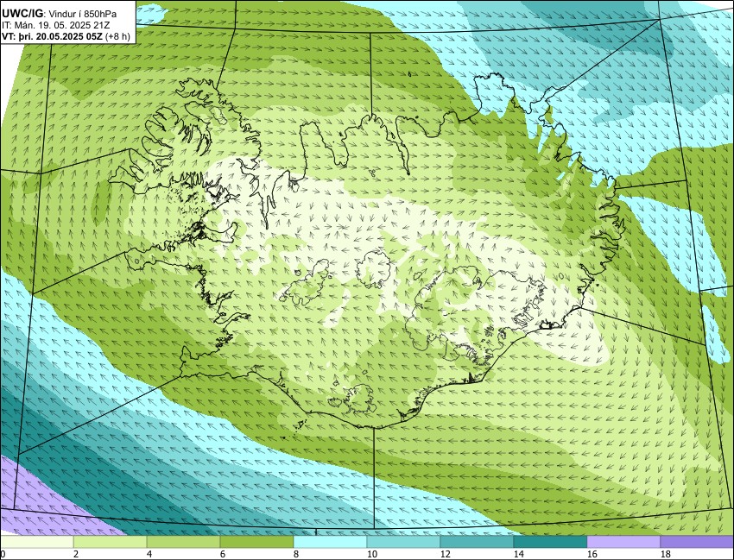Click the '(+8 h)' forecast offset text
Viewport: 734px width, 560px height.
coord(118,37)
